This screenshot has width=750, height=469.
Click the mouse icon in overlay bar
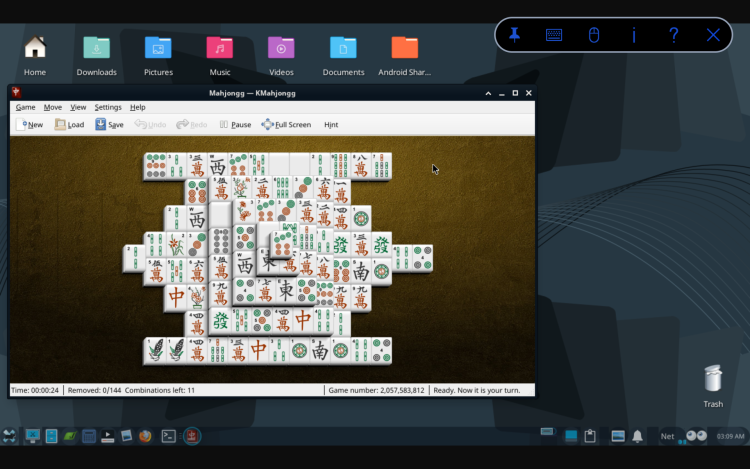[x=594, y=35]
